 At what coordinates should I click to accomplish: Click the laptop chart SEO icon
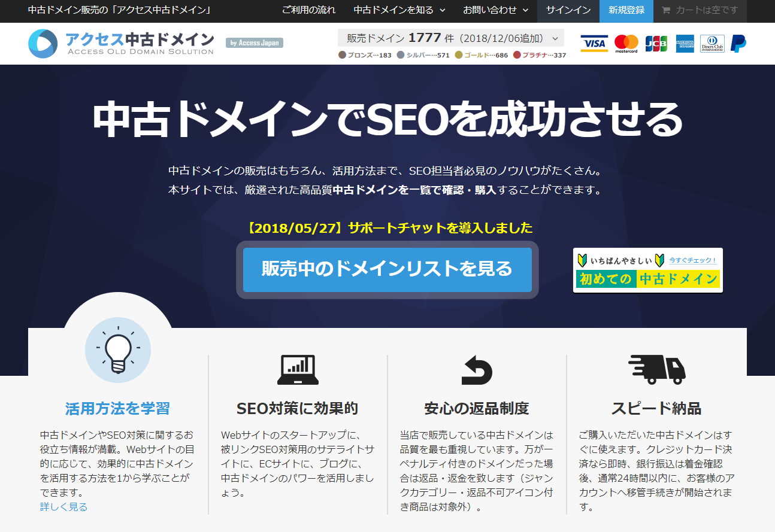tap(298, 370)
